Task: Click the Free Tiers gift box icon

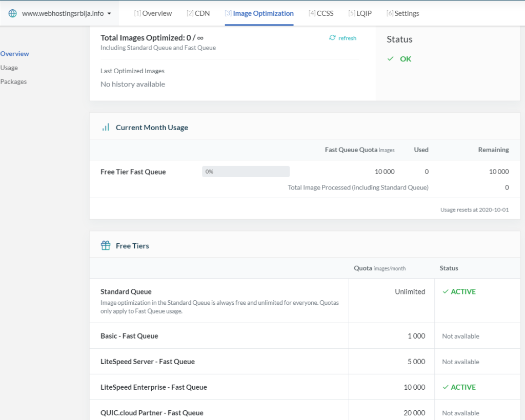Action: pos(106,246)
